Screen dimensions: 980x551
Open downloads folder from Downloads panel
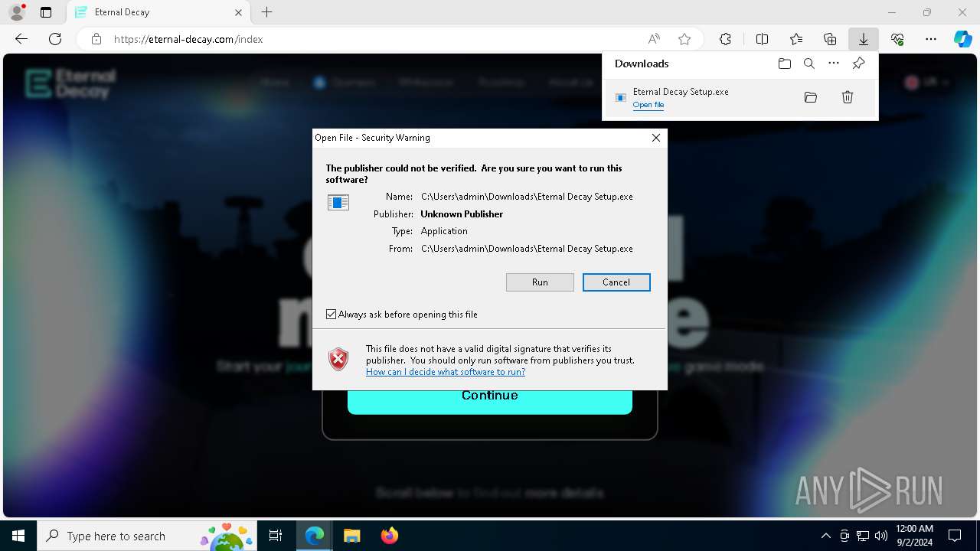pyautogui.click(x=785, y=64)
